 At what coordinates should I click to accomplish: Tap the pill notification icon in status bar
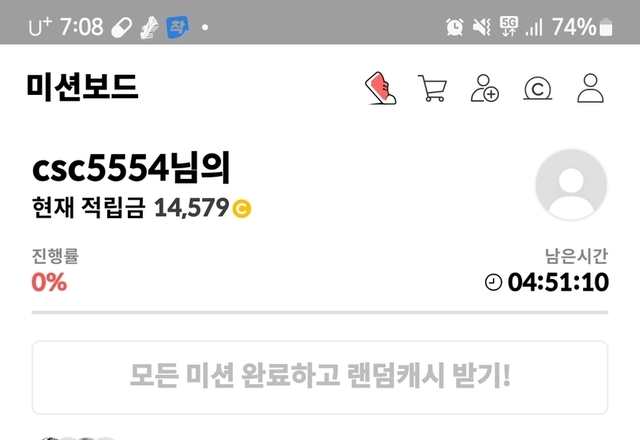coord(122,28)
